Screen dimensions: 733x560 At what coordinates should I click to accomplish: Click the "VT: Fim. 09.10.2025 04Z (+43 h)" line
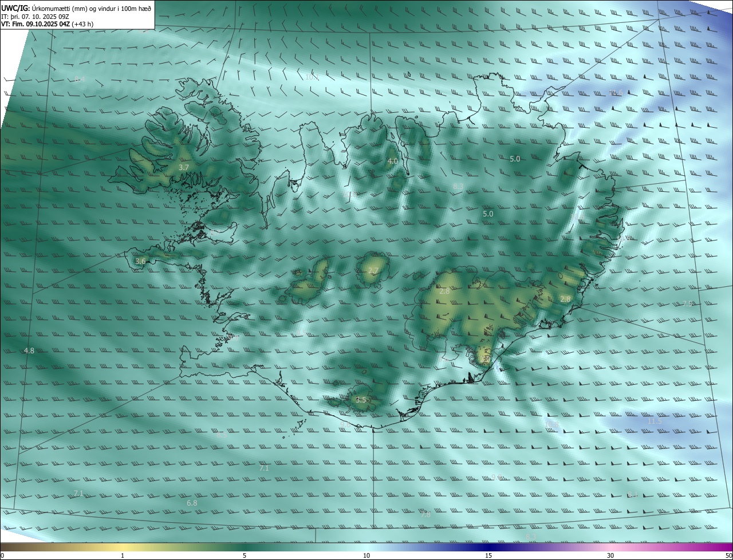(x=48, y=24)
